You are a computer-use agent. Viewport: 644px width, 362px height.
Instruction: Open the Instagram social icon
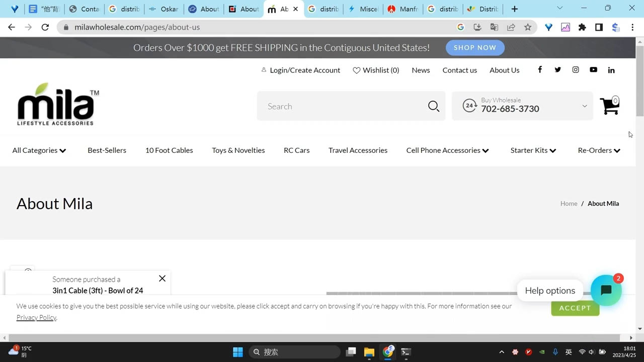click(x=576, y=70)
